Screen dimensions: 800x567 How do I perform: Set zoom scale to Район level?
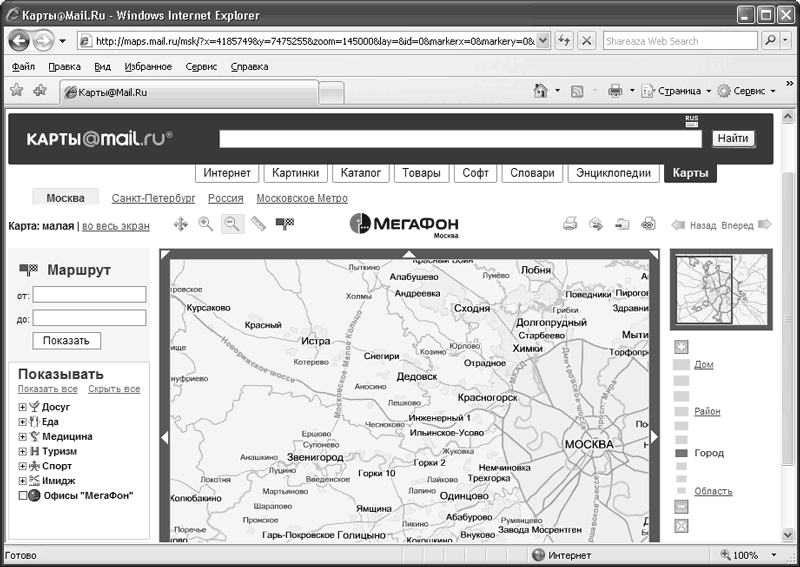[707, 411]
